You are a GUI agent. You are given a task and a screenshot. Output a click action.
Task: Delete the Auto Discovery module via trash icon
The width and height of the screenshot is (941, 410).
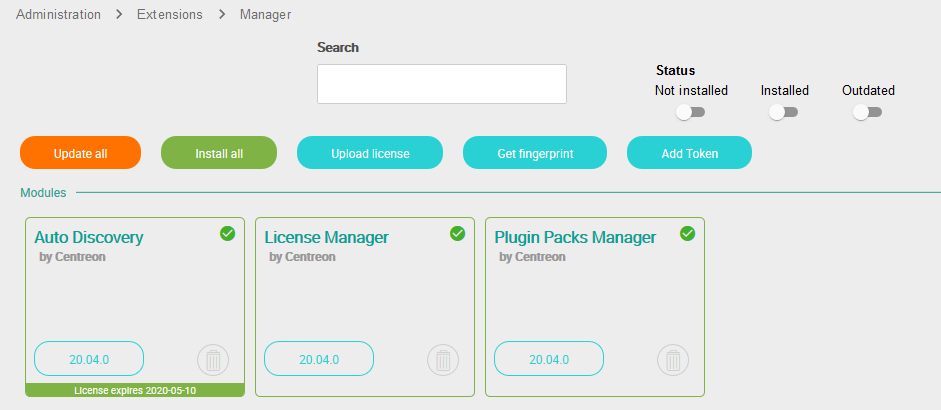pos(213,360)
